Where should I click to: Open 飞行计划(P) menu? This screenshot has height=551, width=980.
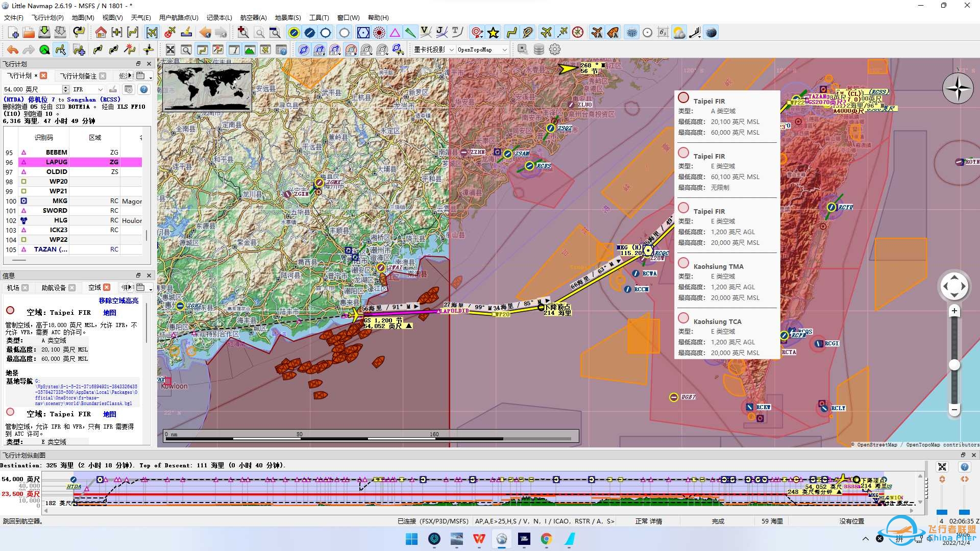tap(47, 17)
